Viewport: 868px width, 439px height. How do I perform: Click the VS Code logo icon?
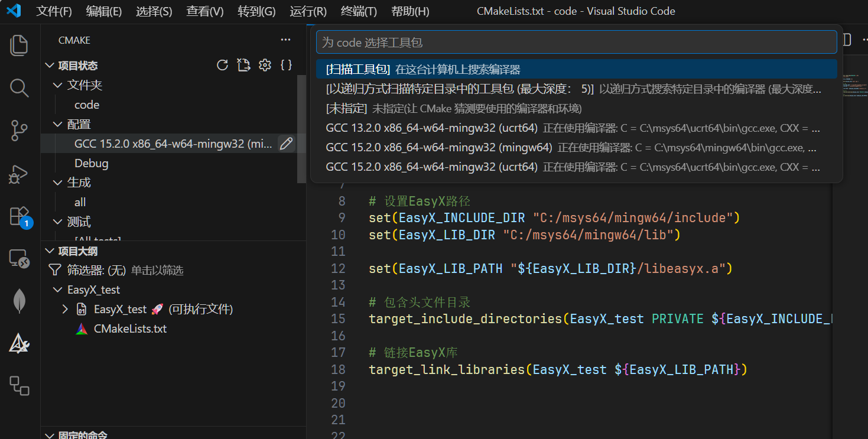pyautogui.click(x=14, y=11)
